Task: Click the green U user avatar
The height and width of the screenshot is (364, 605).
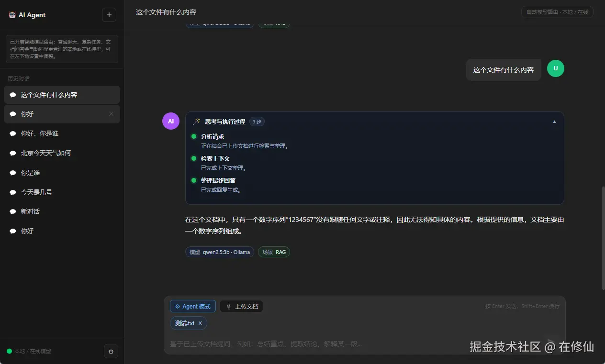Action: [556, 68]
